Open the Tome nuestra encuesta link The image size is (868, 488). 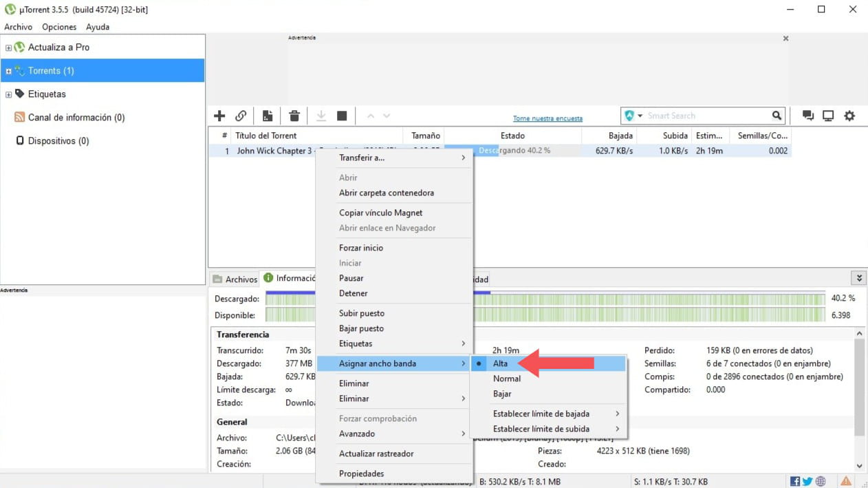pos(547,118)
